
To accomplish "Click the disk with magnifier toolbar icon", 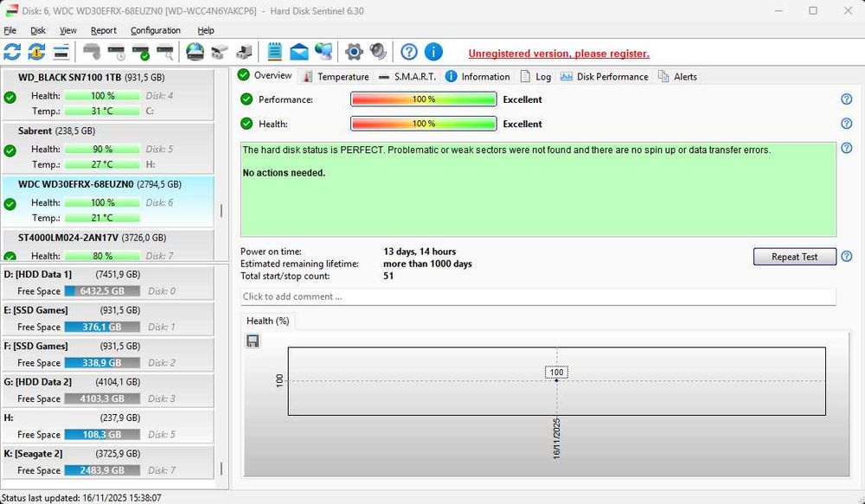I will 165,52.
